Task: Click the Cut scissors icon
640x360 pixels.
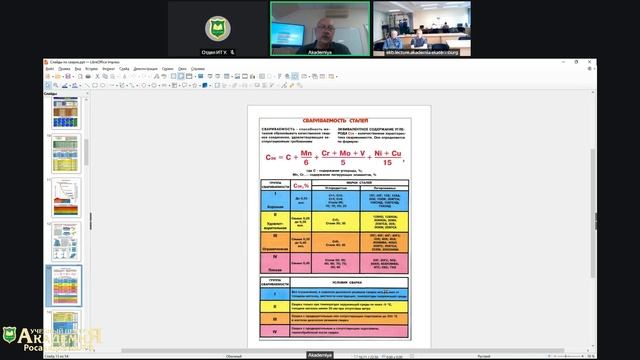Action: click(98, 76)
